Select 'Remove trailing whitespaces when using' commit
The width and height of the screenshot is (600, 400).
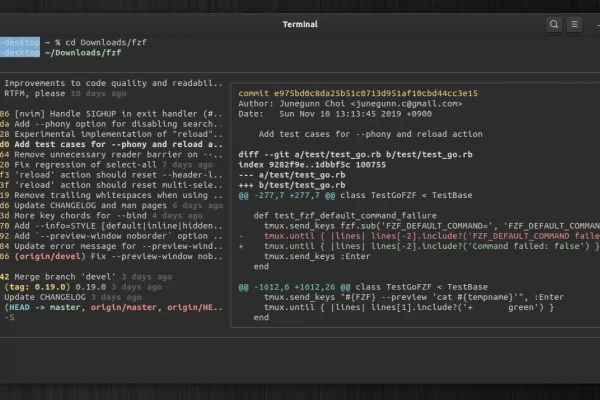[111, 195]
